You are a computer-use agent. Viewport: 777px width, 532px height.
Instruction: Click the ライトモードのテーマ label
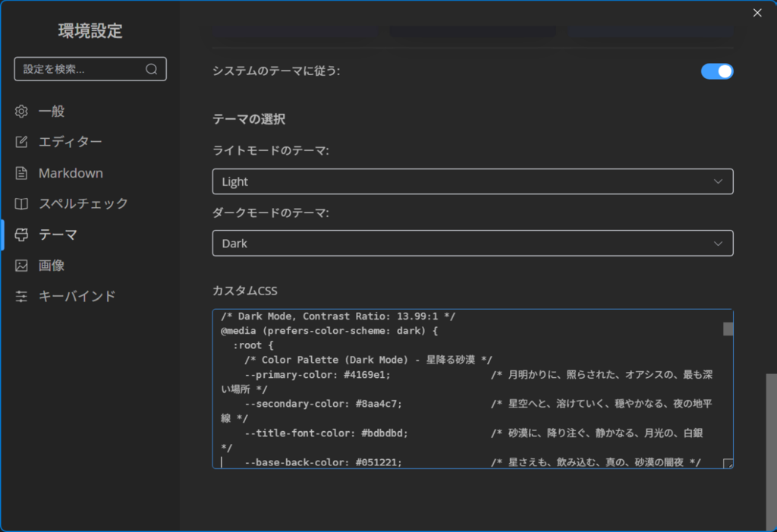click(271, 150)
